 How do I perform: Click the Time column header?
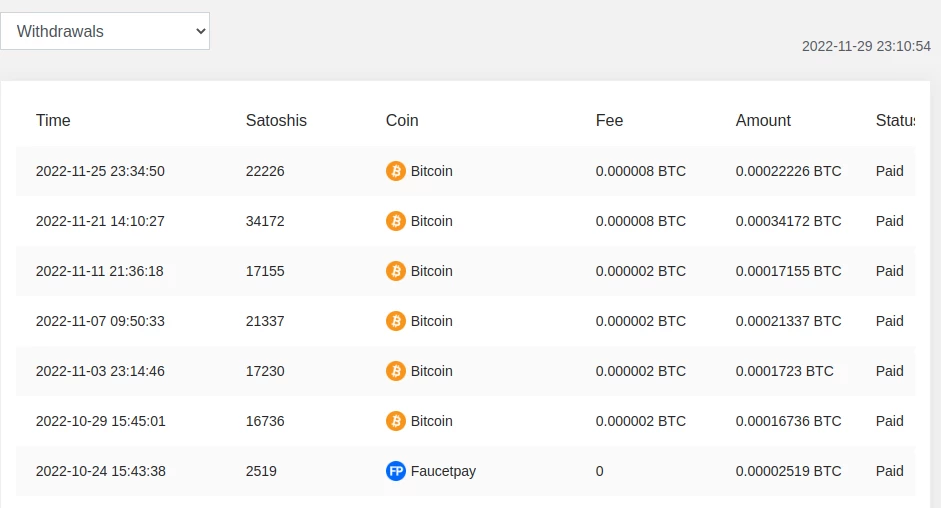pyautogui.click(x=53, y=120)
